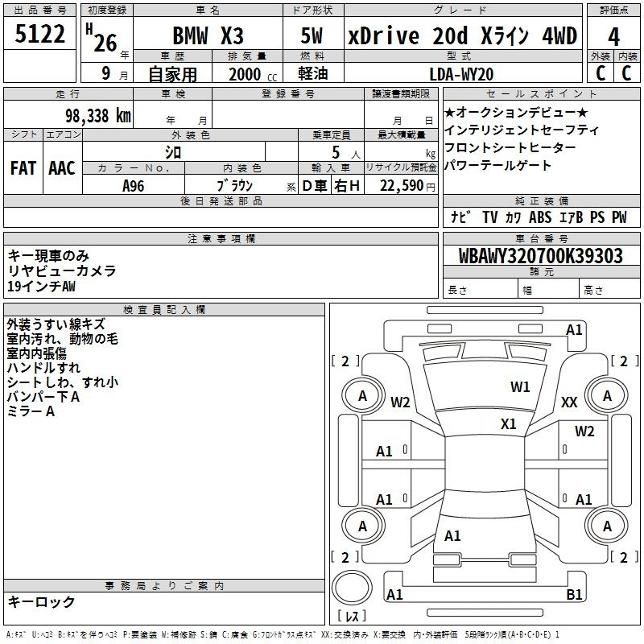Click the recycle deposit amount 22,590円
Viewport: 644px width, 644px height.
(407, 186)
